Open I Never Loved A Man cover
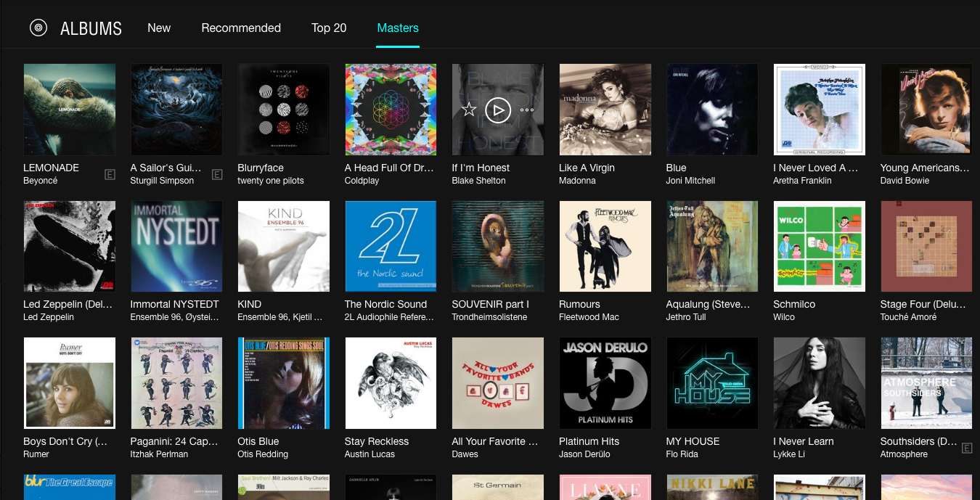Viewport: 980px width, 500px height. tap(820, 110)
